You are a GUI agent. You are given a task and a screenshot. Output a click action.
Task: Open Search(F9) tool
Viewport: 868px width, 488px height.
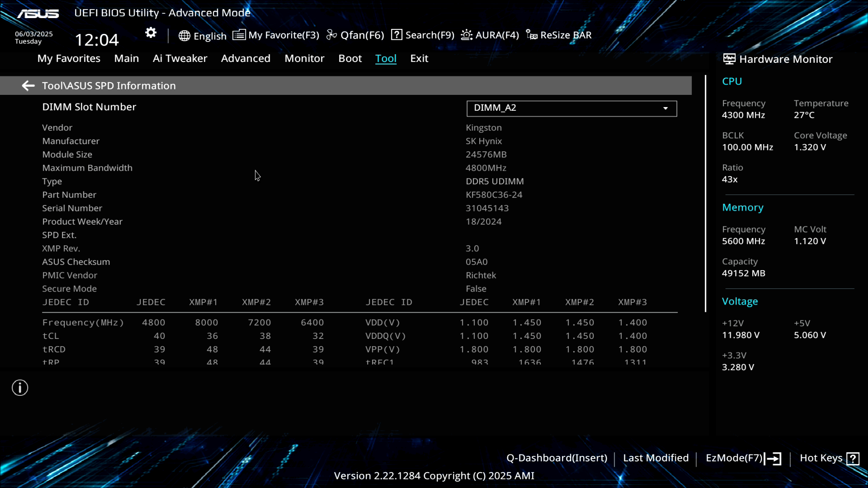click(423, 35)
